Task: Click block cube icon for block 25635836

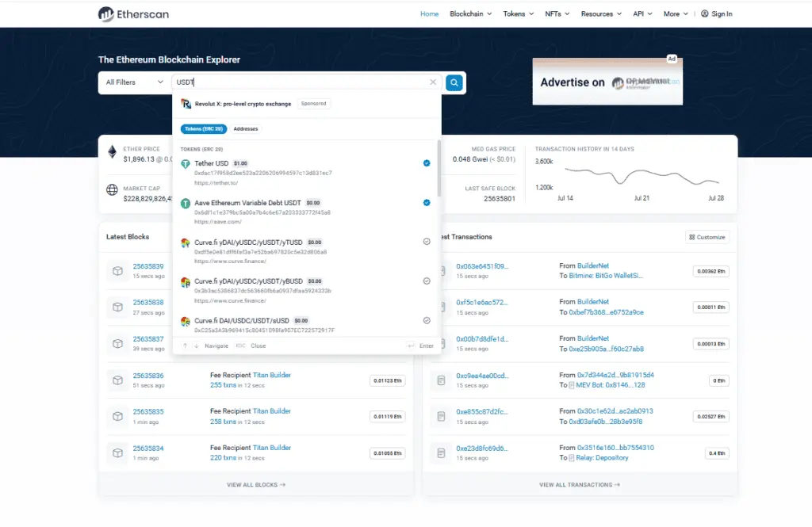Action: 118,380
